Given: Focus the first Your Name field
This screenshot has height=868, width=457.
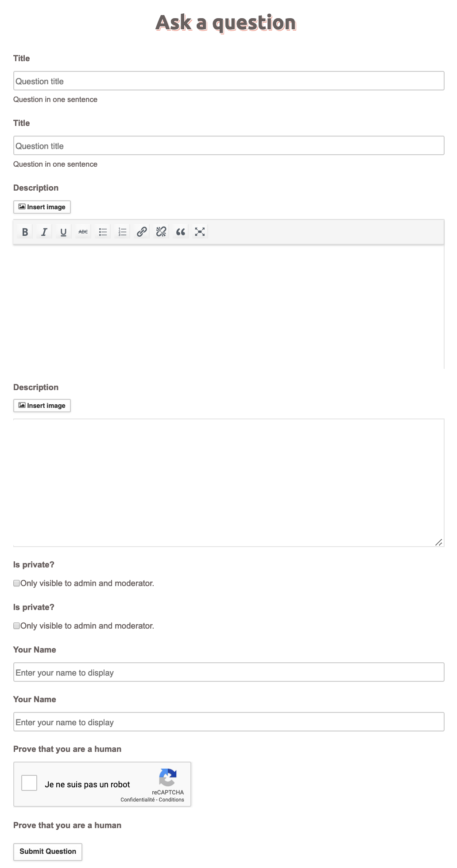Looking at the screenshot, I should click(228, 672).
